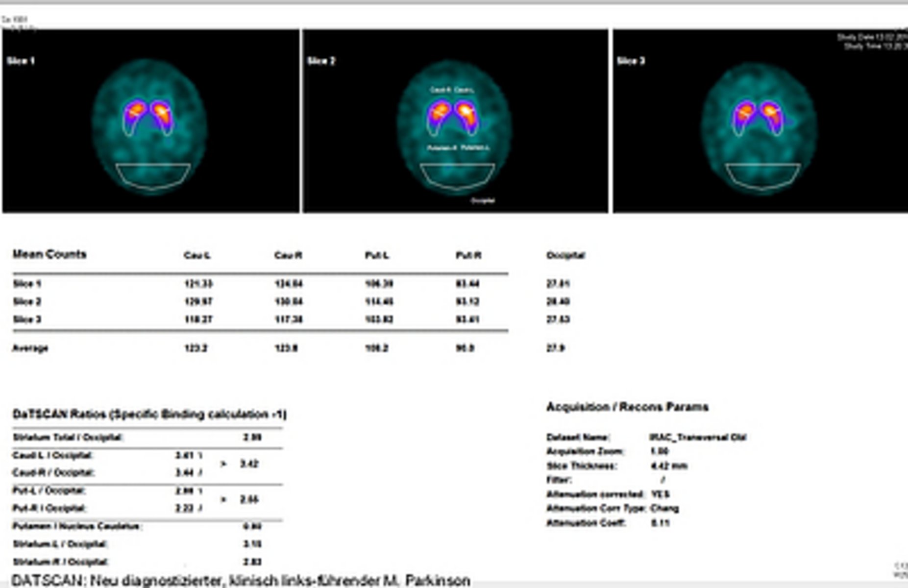
Task: Click the 'Caud L / Occipital' row label
Action: (x=52, y=455)
